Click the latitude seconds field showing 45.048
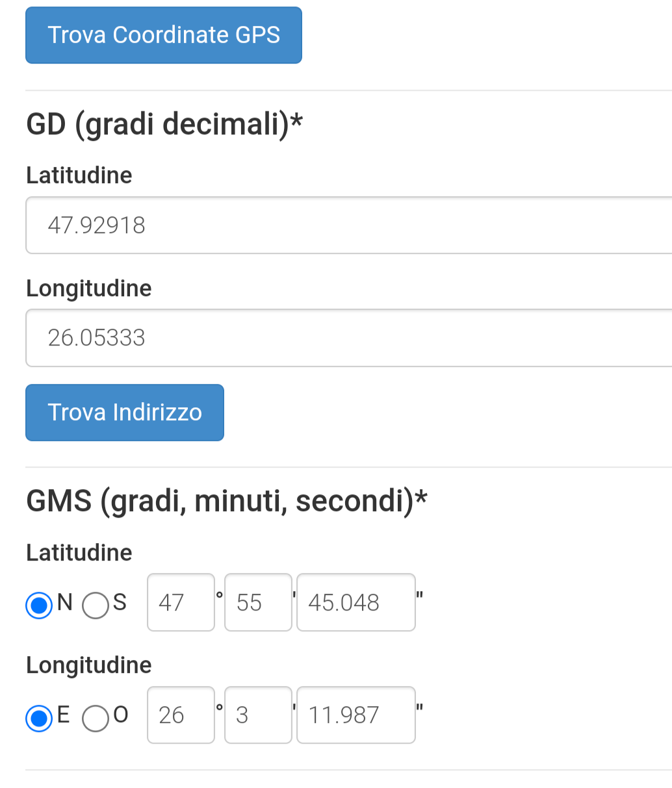The height and width of the screenshot is (788, 672). (x=355, y=602)
